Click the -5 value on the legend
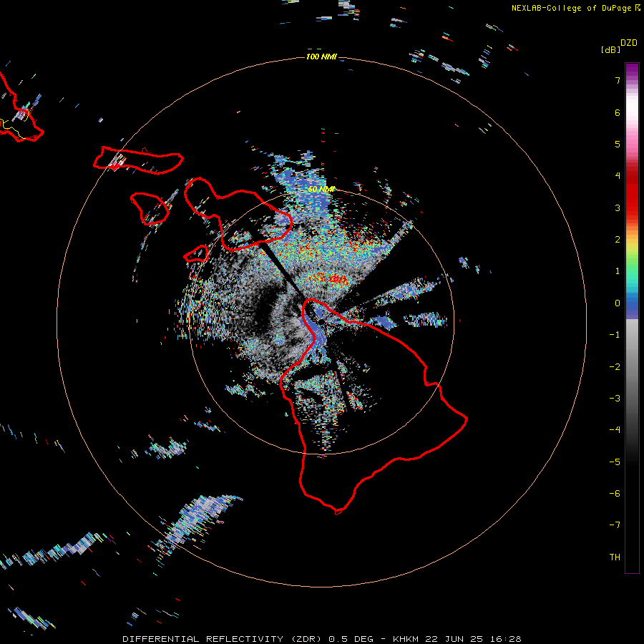644x644 pixels. (x=615, y=462)
